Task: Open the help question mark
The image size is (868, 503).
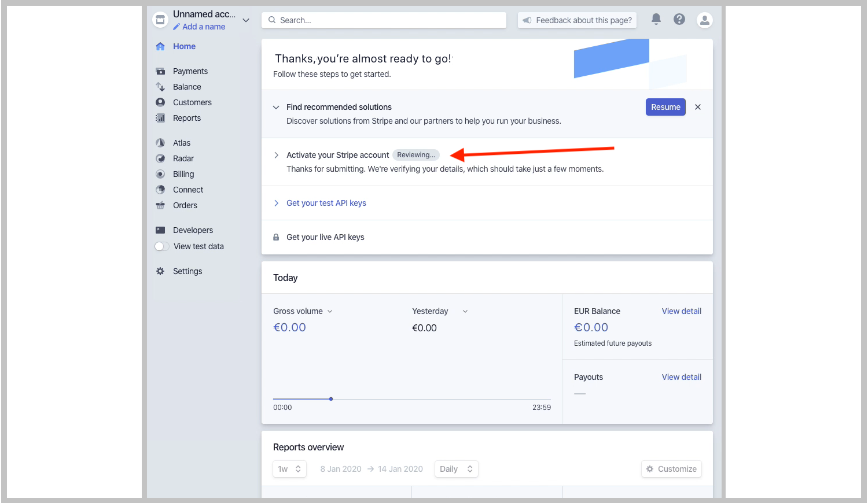Action: 679,19
